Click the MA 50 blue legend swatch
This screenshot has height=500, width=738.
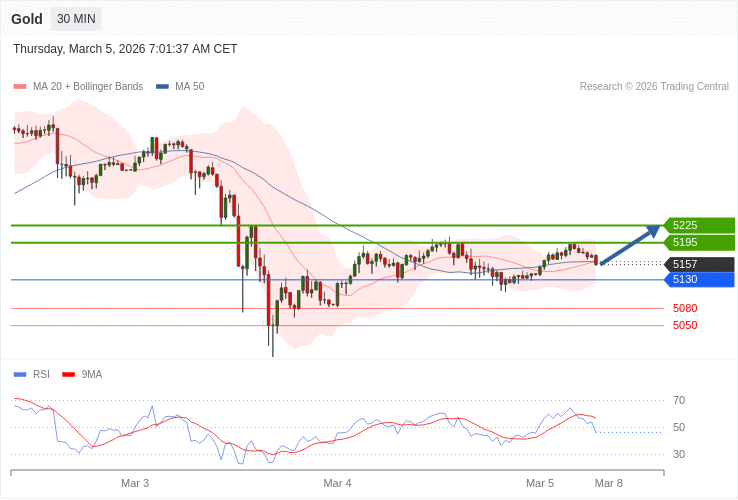click(x=162, y=87)
